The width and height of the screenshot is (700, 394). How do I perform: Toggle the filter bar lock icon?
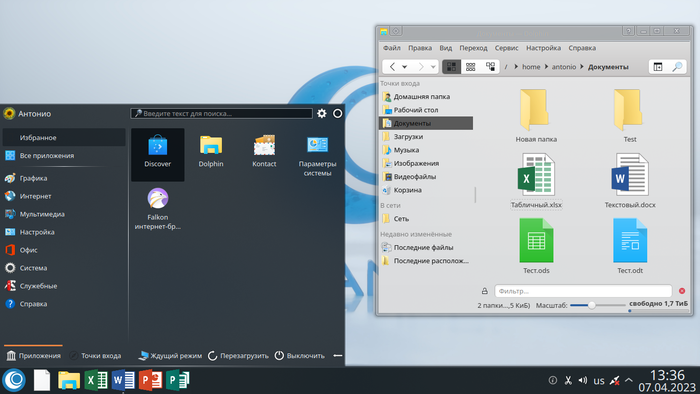click(484, 291)
